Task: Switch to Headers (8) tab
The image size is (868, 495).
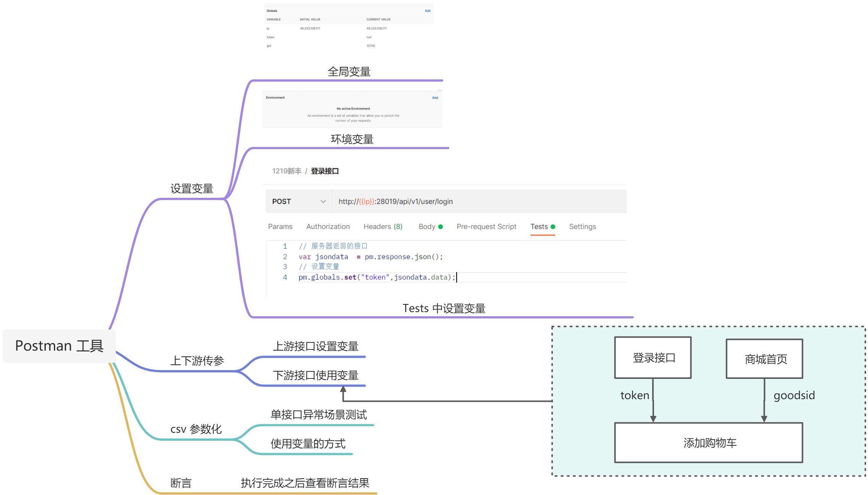Action: [383, 227]
